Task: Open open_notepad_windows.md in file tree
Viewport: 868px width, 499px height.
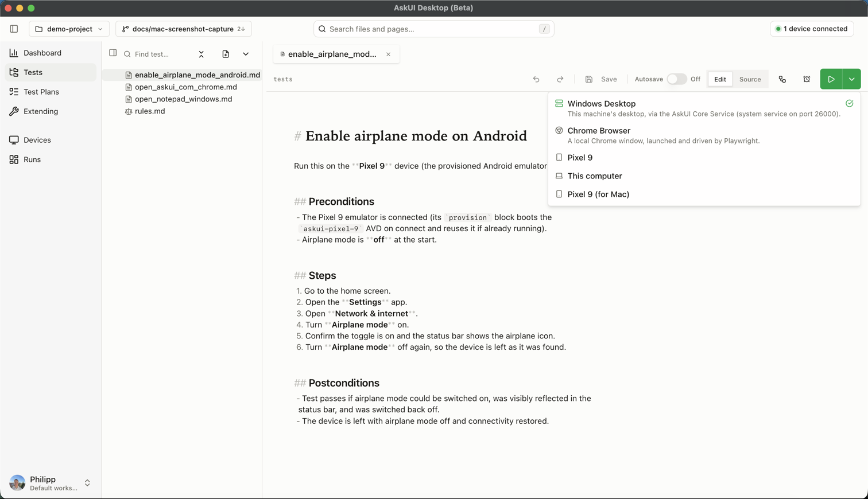Action: tap(183, 99)
